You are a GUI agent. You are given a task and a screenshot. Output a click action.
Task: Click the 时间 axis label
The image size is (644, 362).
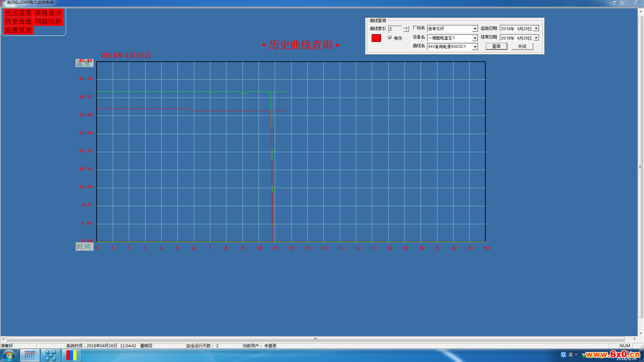(x=84, y=247)
